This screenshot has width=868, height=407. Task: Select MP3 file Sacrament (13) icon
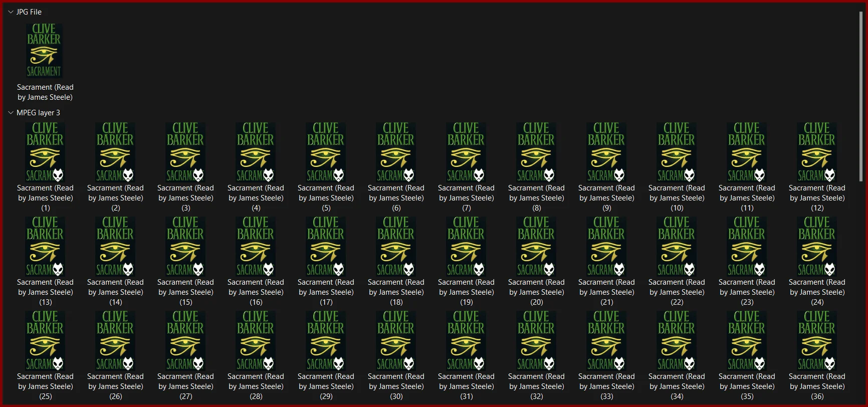pos(45,246)
